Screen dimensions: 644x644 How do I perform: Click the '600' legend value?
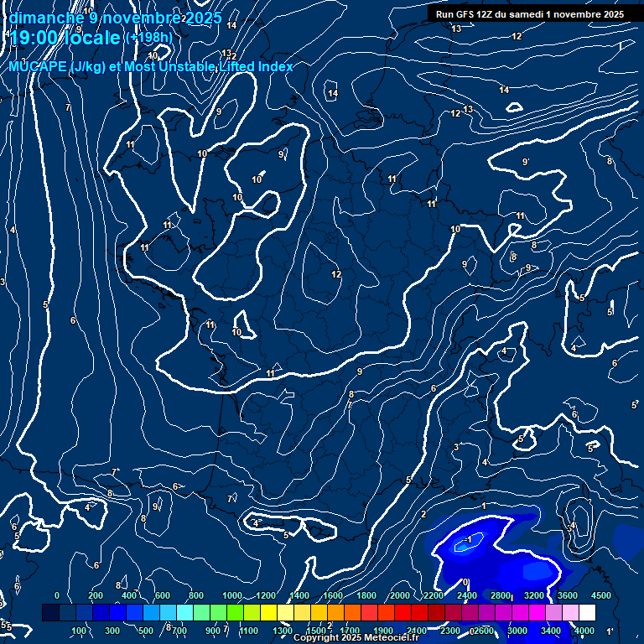point(162,595)
